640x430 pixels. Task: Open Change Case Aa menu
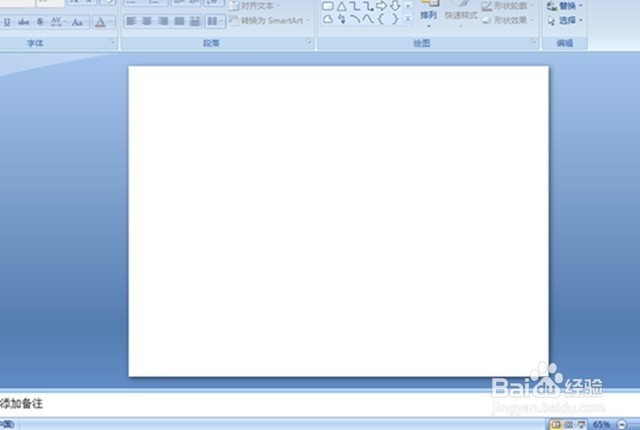point(78,22)
